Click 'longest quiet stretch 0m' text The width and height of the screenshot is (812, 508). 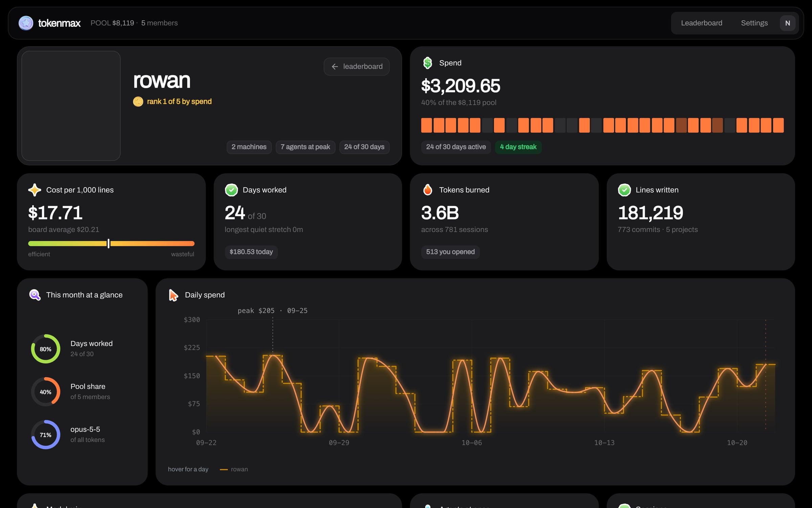(x=264, y=230)
